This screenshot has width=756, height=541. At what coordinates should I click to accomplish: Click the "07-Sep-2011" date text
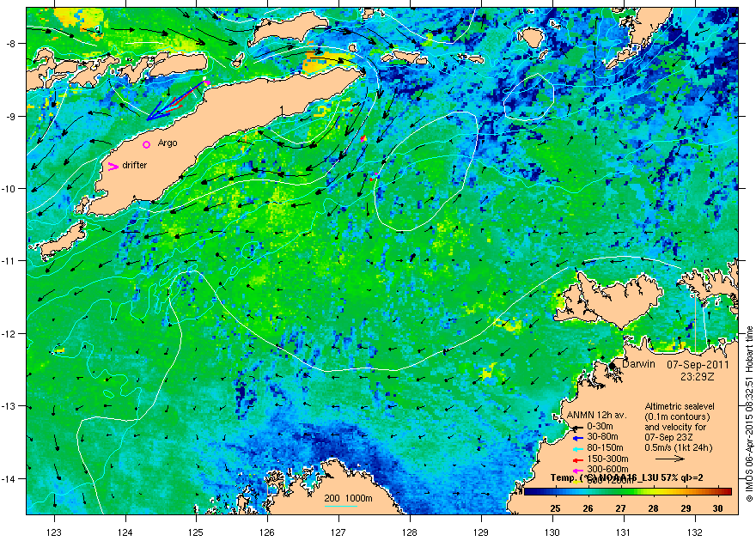[x=698, y=365]
